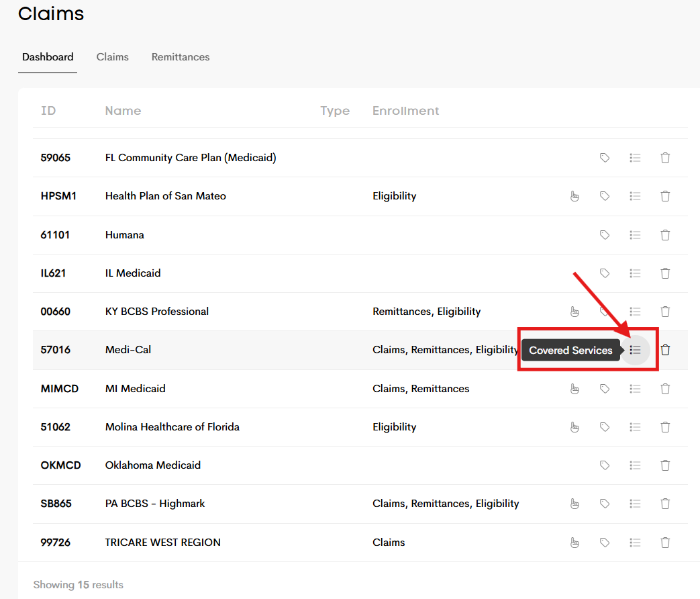Viewport: 700px width, 599px height.
Task: Click 'Claims, Remittances' enrollment for MI Medicaid
Action: click(x=421, y=389)
